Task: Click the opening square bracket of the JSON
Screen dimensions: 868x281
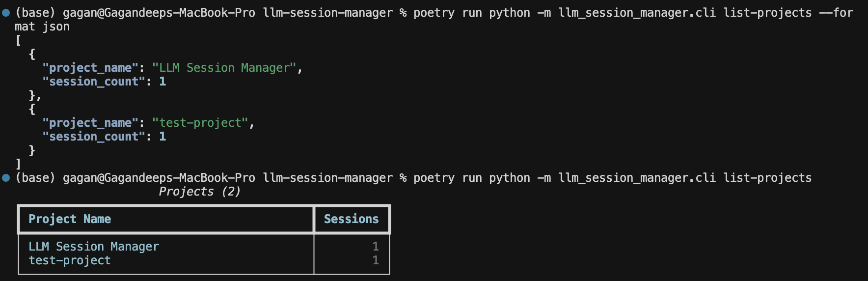Action: [18, 40]
